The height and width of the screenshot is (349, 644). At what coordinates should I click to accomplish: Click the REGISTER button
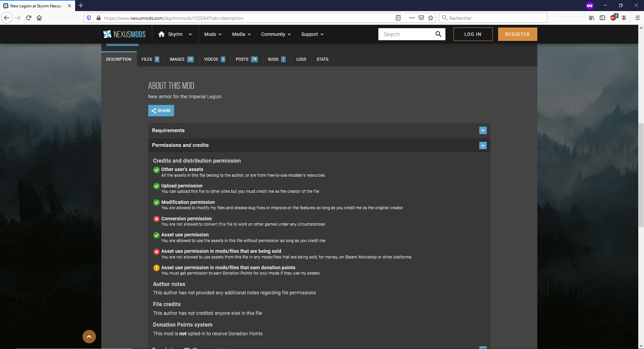(518, 34)
